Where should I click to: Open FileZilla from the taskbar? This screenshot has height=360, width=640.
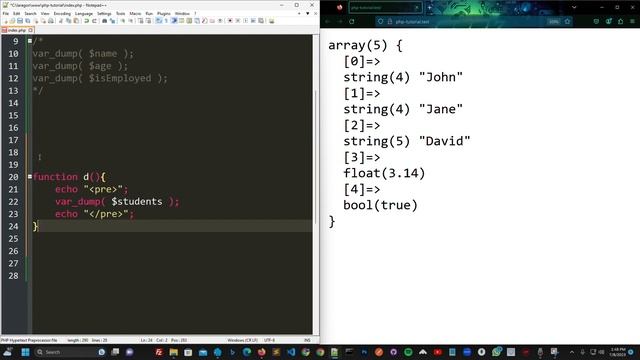pyautogui.click(x=159, y=352)
